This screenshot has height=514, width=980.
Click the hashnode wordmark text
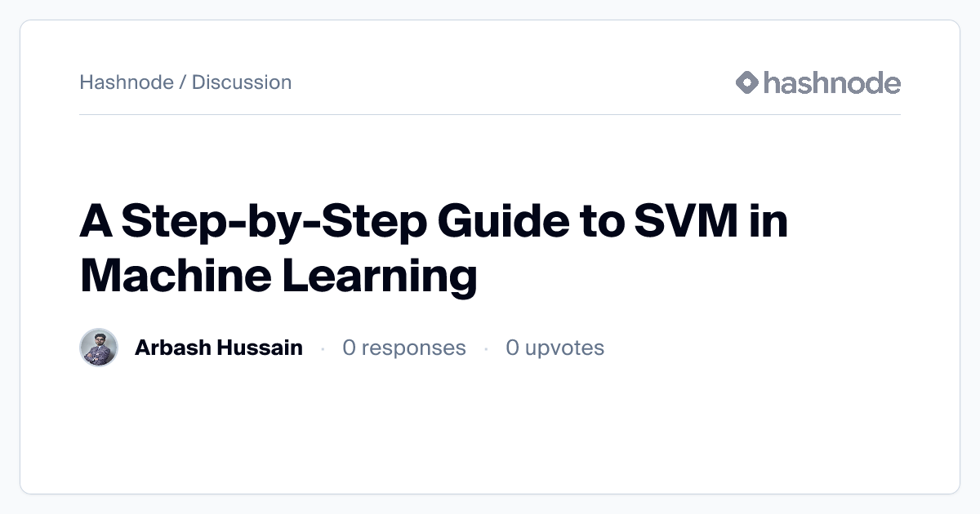pyautogui.click(x=831, y=82)
